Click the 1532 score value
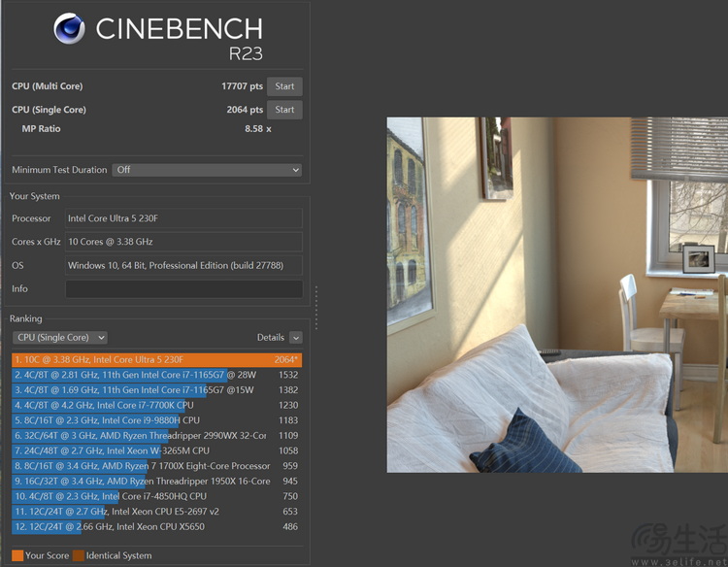The image size is (728, 567). [x=288, y=375]
